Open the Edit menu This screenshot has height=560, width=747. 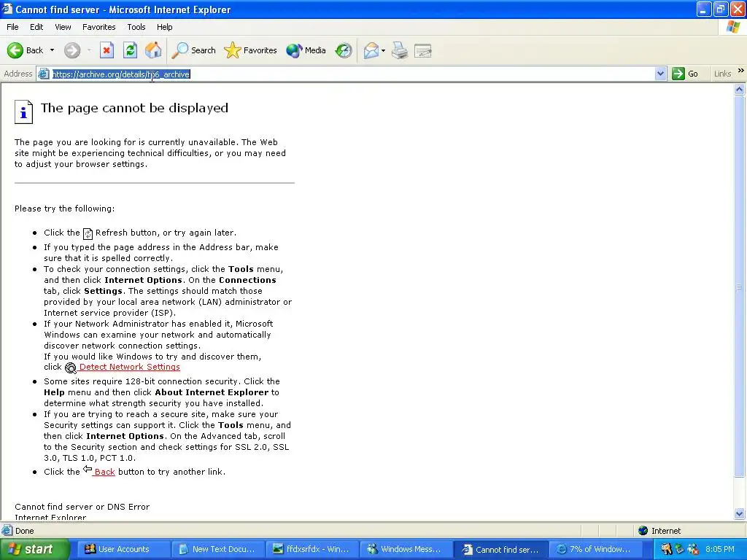coord(36,27)
